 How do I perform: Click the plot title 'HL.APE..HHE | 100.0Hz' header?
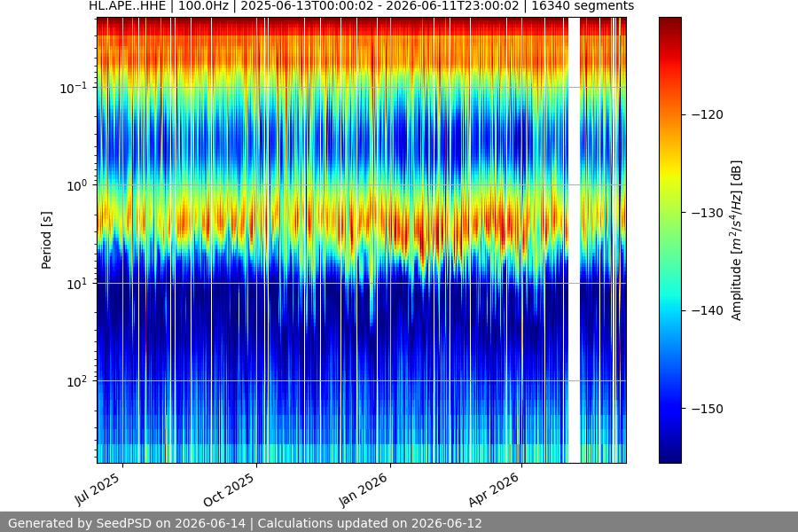pos(362,6)
